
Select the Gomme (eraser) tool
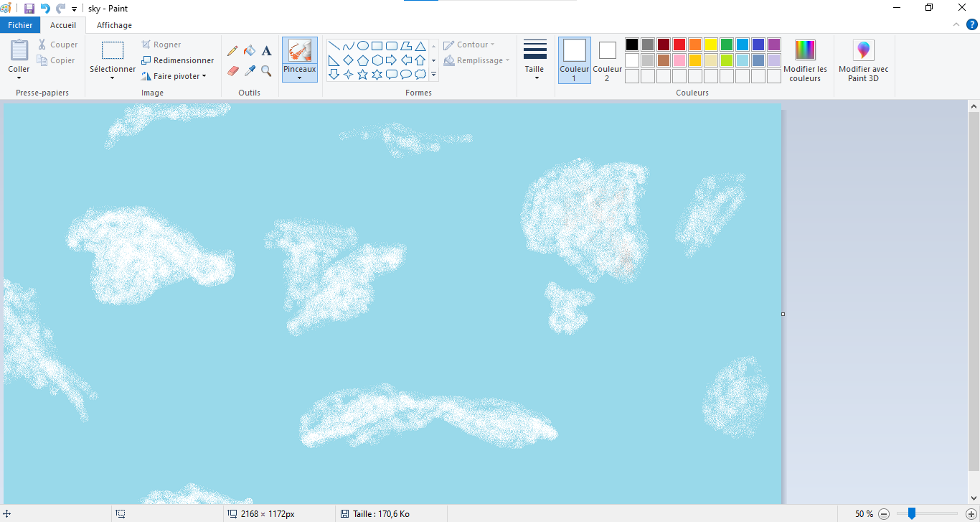[232, 70]
